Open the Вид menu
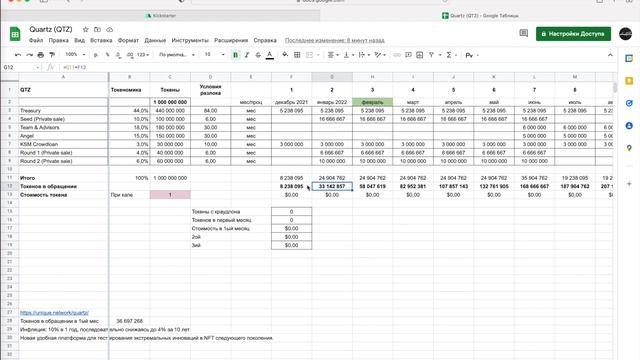This screenshot has height=360, width=640. (x=79, y=40)
